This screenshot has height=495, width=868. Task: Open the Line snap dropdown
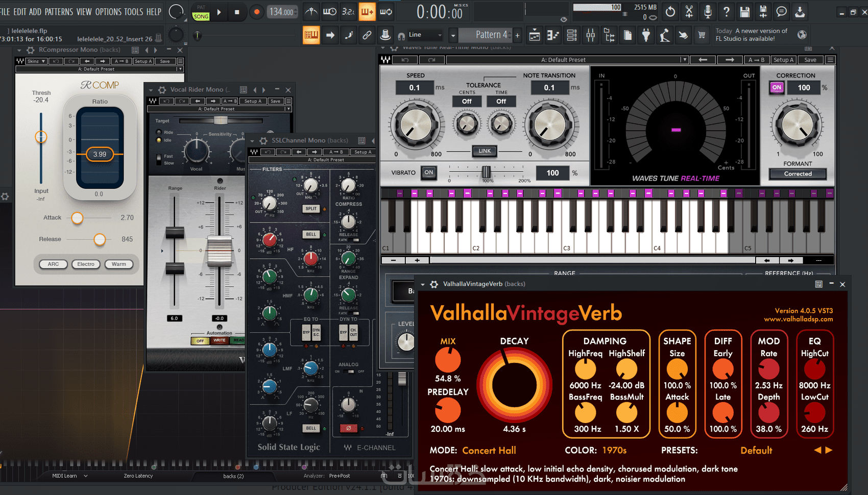pyautogui.click(x=425, y=35)
